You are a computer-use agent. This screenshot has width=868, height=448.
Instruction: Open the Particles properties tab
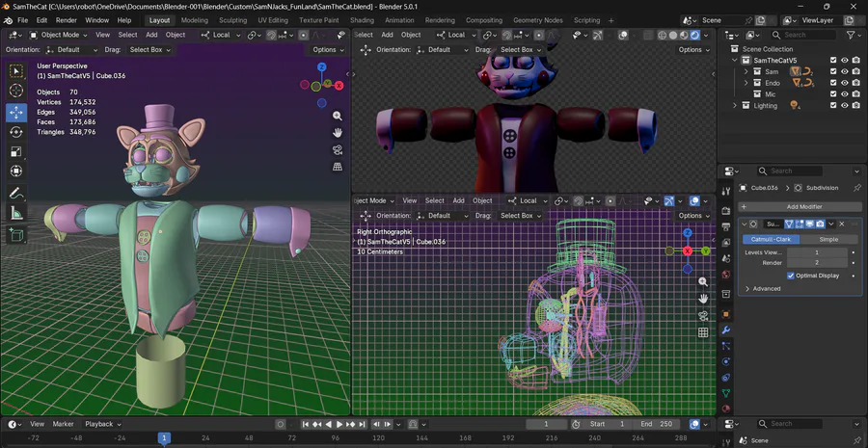click(x=725, y=346)
